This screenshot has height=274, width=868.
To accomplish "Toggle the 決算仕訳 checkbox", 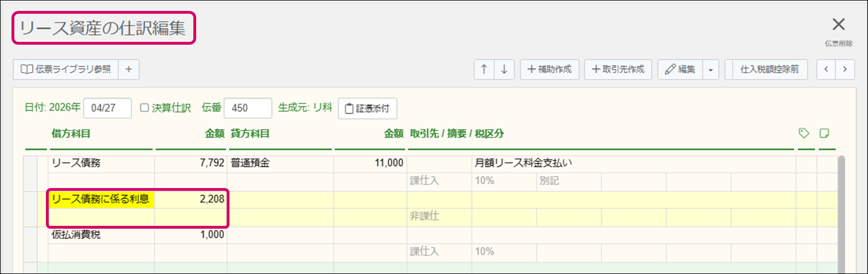I will coord(145,108).
